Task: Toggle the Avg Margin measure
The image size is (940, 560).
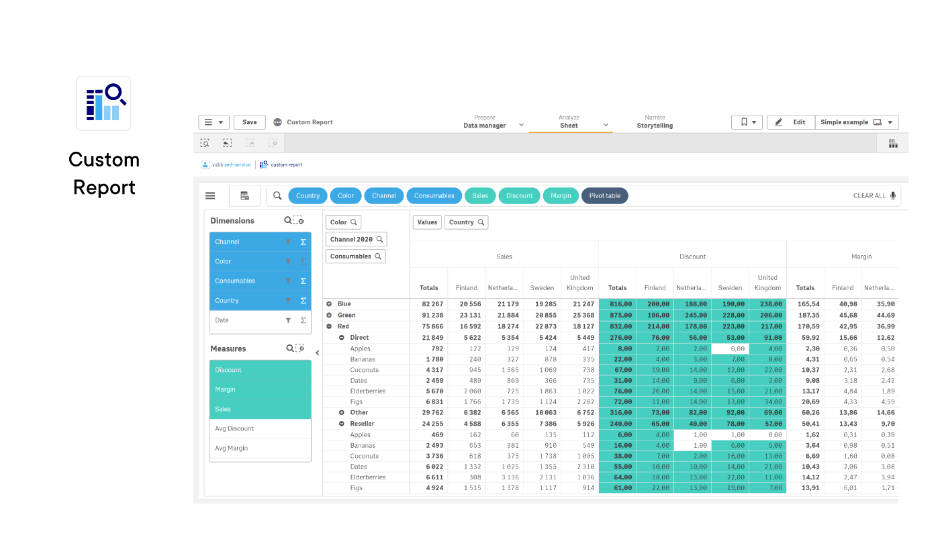Action: 261,448
